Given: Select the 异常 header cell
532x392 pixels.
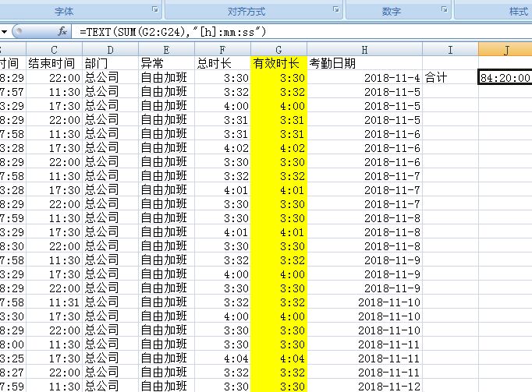Looking at the screenshot, I should (166, 63).
